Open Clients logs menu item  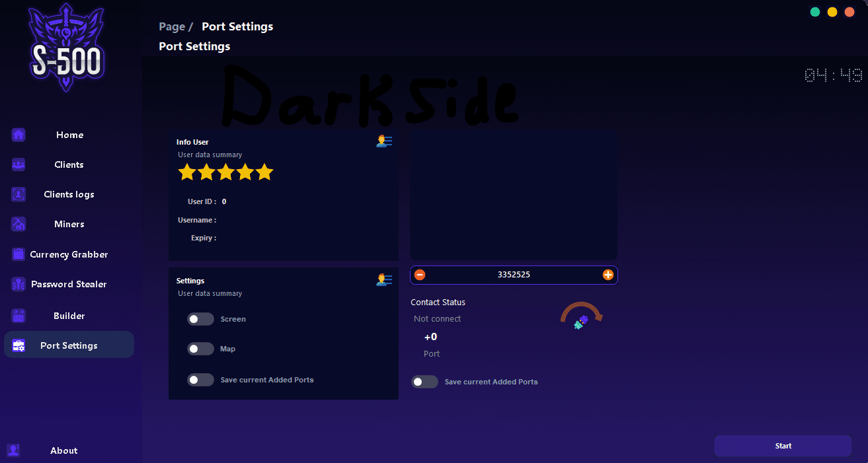point(69,194)
